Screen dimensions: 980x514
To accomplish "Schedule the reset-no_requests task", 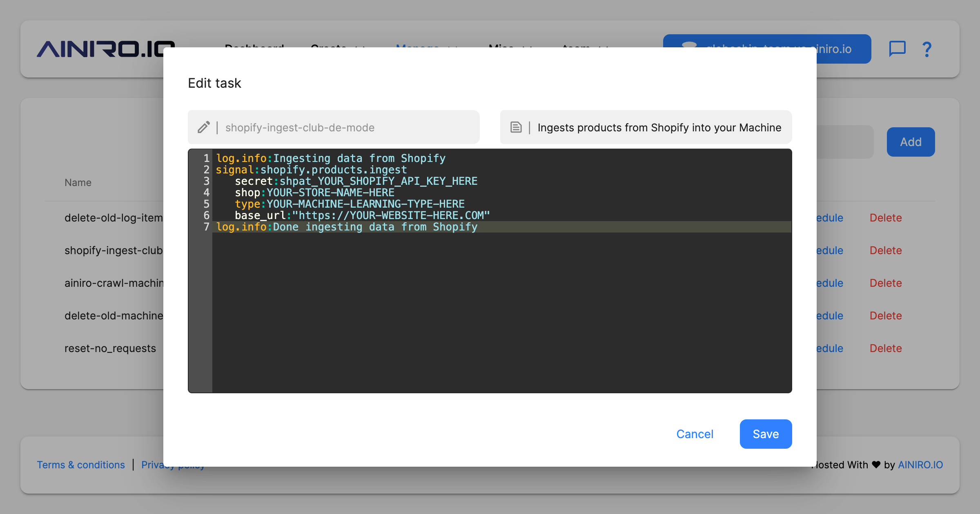I will [x=830, y=348].
